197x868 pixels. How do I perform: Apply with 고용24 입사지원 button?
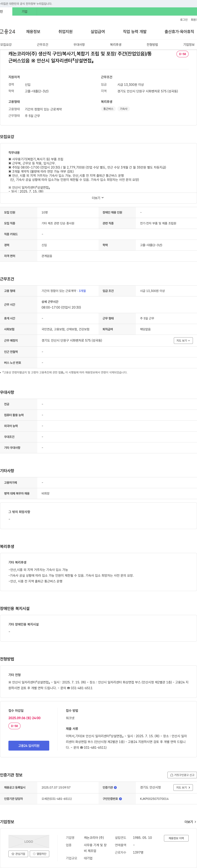click(x=29, y=745)
